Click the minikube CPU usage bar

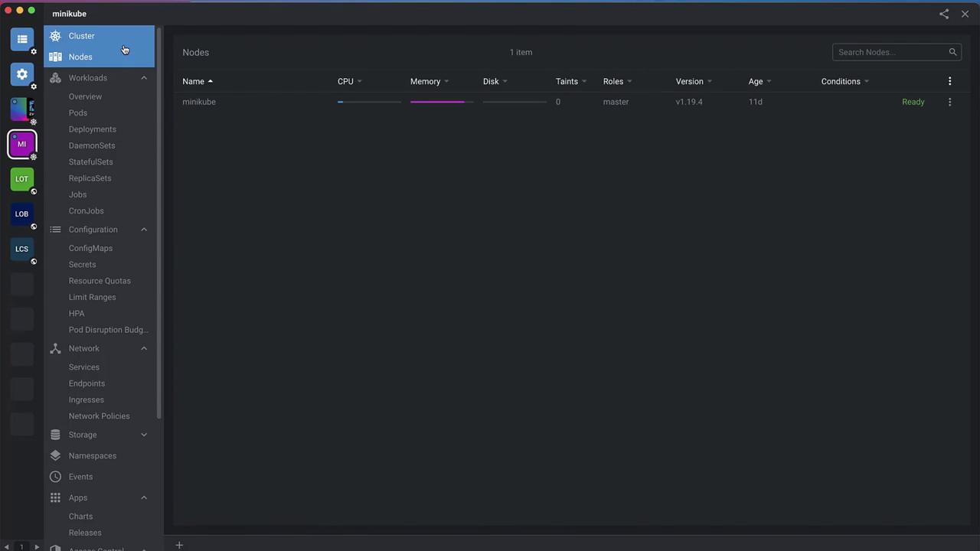tap(369, 102)
